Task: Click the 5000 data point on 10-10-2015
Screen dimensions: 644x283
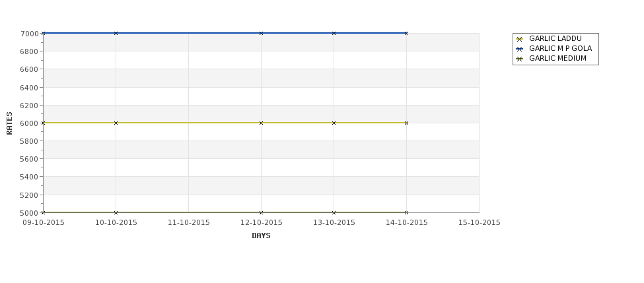Action: (x=116, y=212)
